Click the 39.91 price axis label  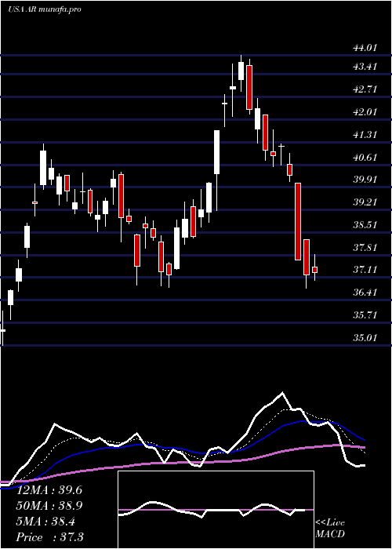tap(365, 180)
